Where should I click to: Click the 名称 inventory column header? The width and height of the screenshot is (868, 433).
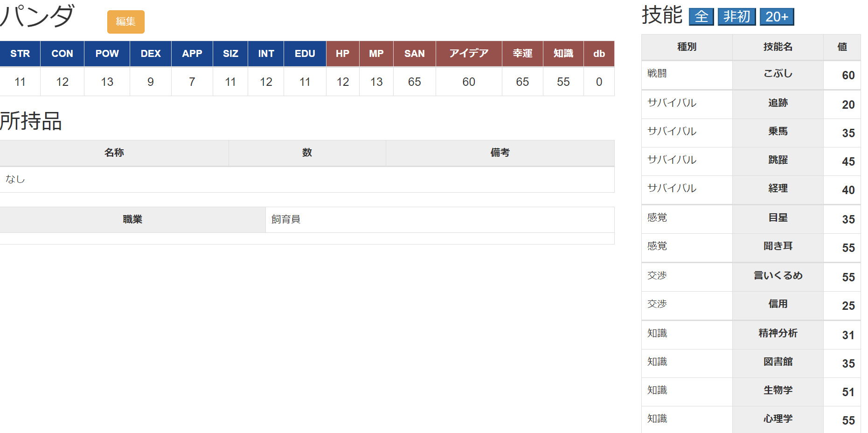coord(114,153)
